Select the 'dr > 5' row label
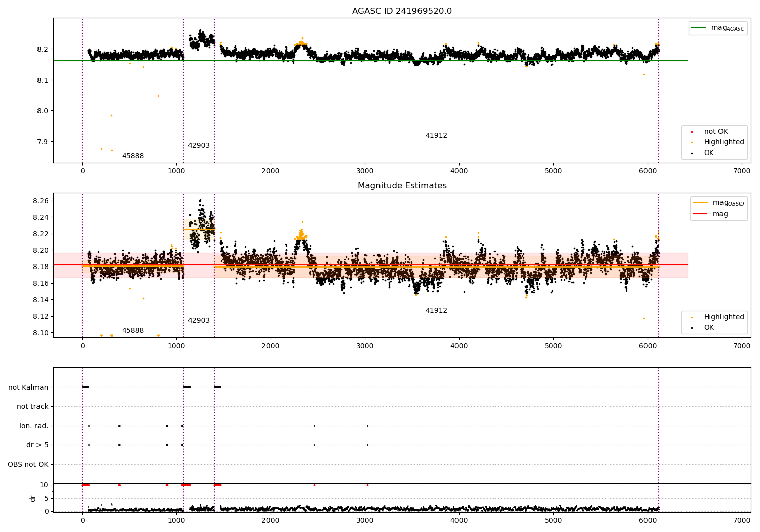Viewport: 760px width, 532px height. click(x=37, y=445)
